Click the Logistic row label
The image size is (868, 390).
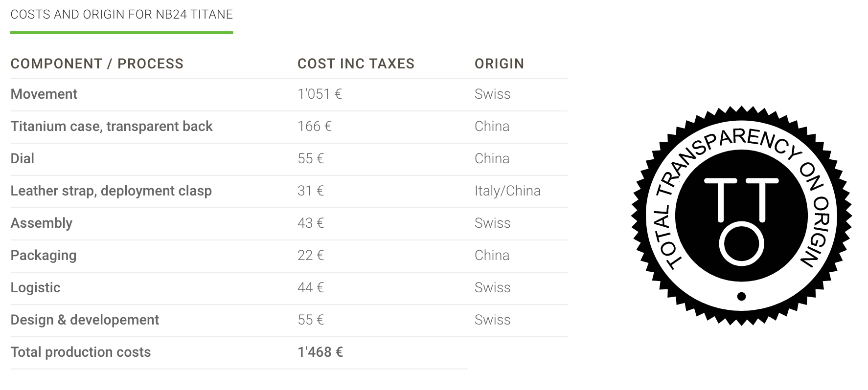coord(35,287)
